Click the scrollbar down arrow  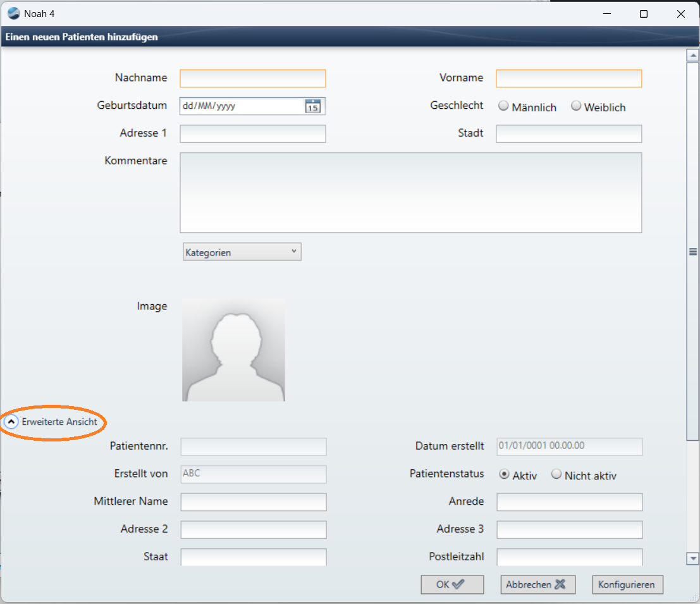pyautogui.click(x=693, y=558)
